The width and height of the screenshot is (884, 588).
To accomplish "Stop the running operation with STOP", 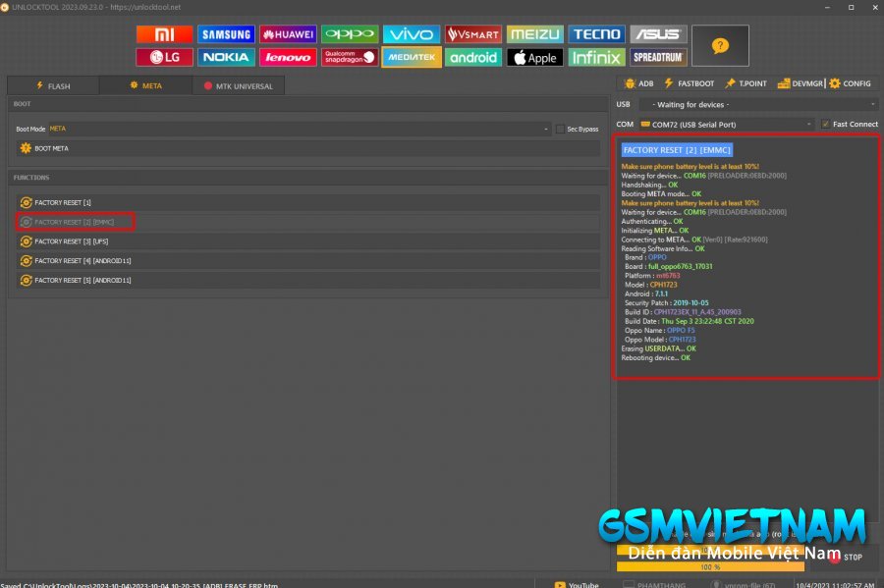I will (x=846, y=557).
